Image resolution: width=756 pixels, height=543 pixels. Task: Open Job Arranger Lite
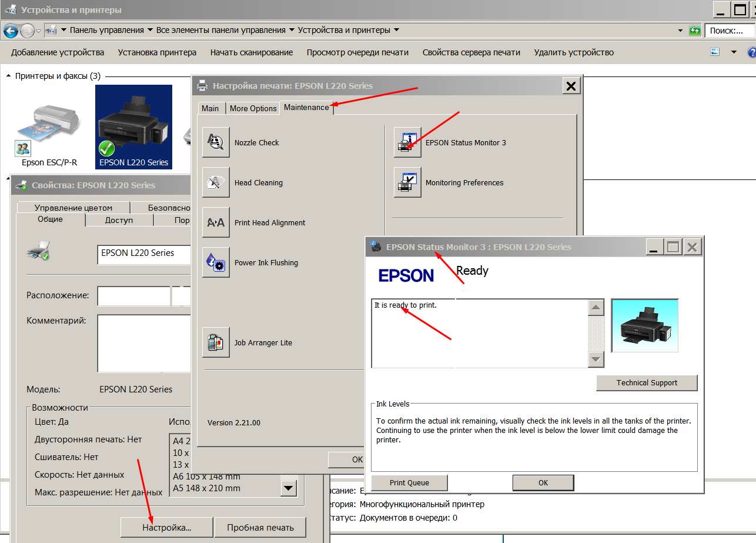[216, 343]
